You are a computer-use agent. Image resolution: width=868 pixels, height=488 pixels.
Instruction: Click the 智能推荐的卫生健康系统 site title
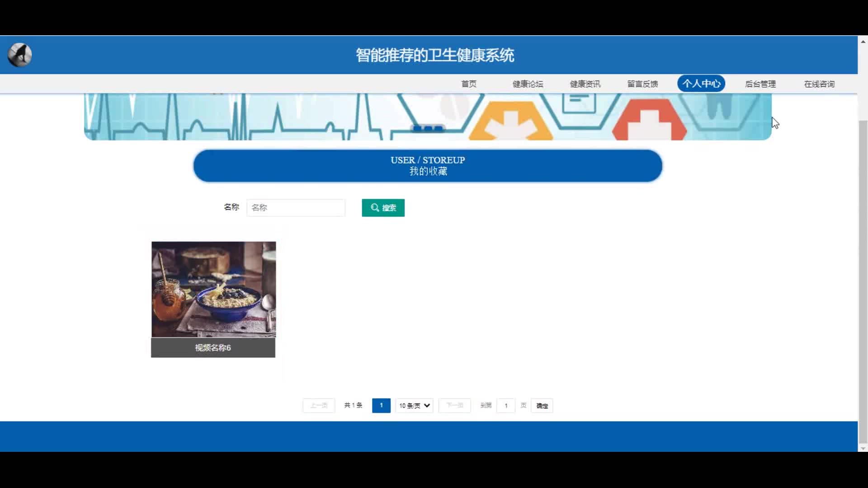coord(434,55)
